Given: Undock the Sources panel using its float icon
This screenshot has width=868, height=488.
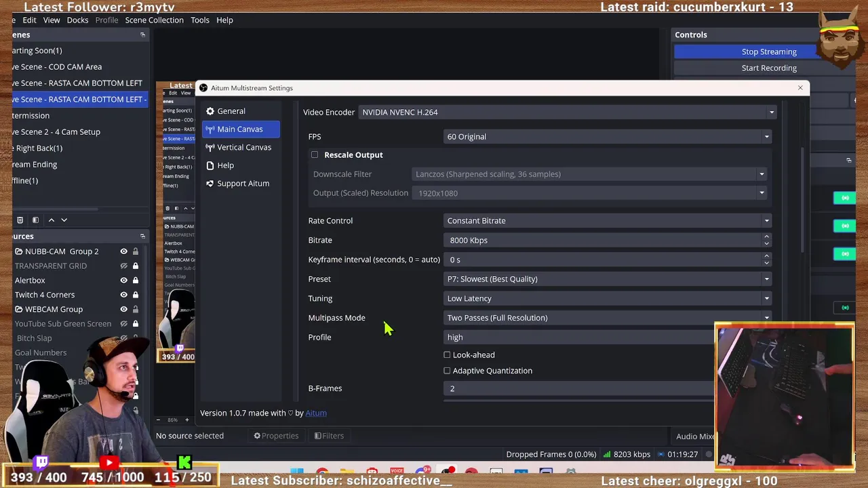Looking at the screenshot, I should coord(142,236).
